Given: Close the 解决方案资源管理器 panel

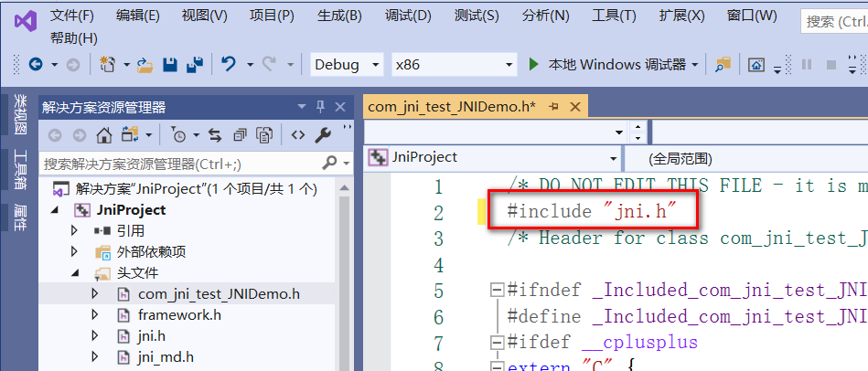Looking at the screenshot, I should [x=340, y=106].
